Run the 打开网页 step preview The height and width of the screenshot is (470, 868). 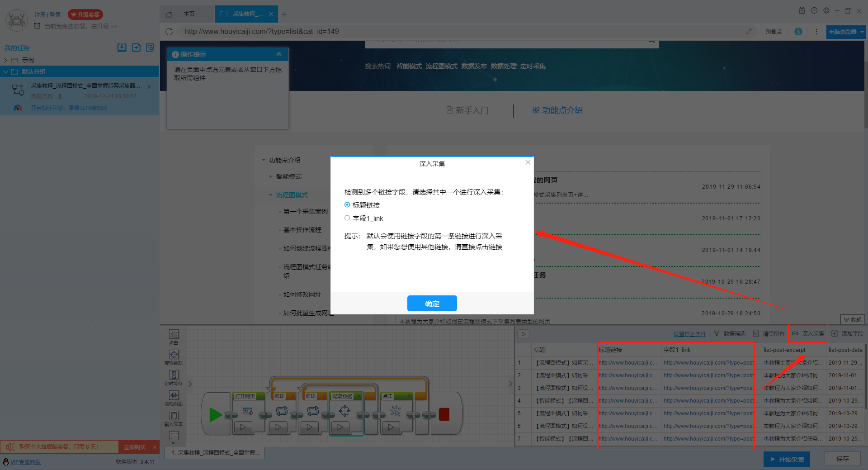click(243, 427)
